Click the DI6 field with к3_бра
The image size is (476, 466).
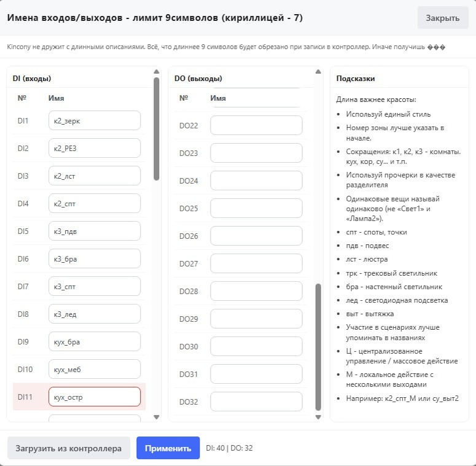click(95, 258)
